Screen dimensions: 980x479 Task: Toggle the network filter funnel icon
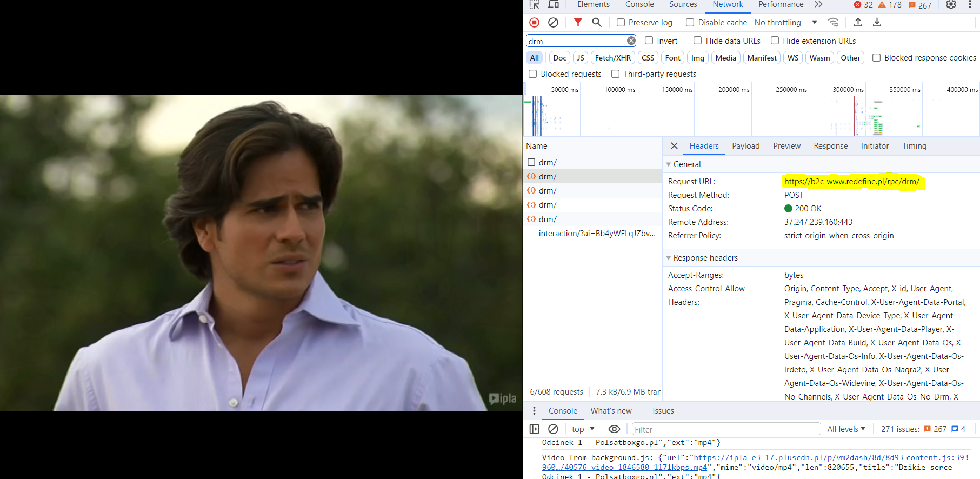point(578,22)
